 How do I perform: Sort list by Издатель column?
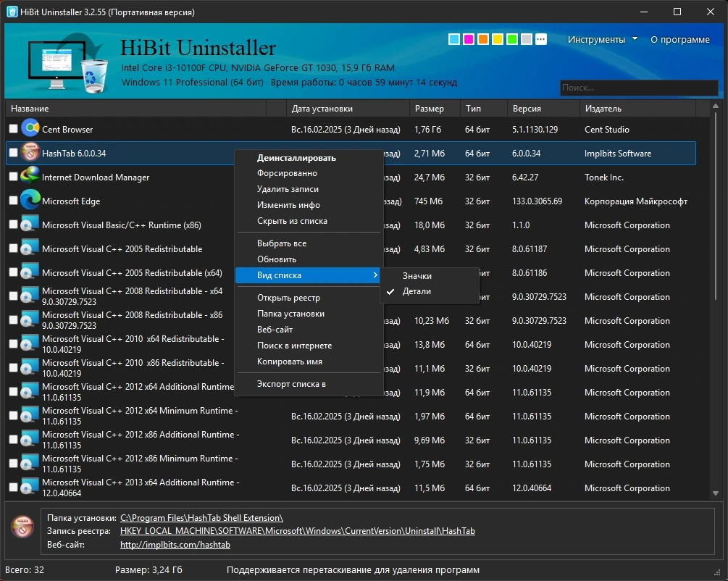[x=637, y=108]
